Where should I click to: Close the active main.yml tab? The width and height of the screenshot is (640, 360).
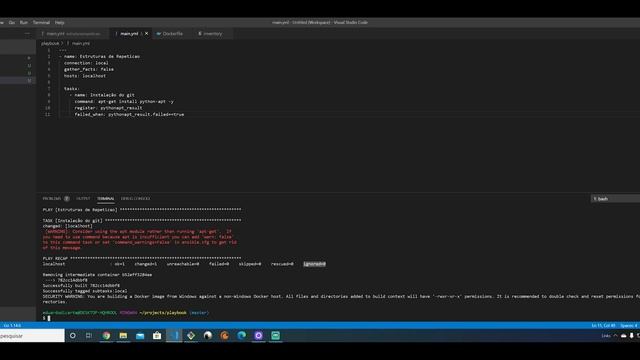[x=147, y=33]
